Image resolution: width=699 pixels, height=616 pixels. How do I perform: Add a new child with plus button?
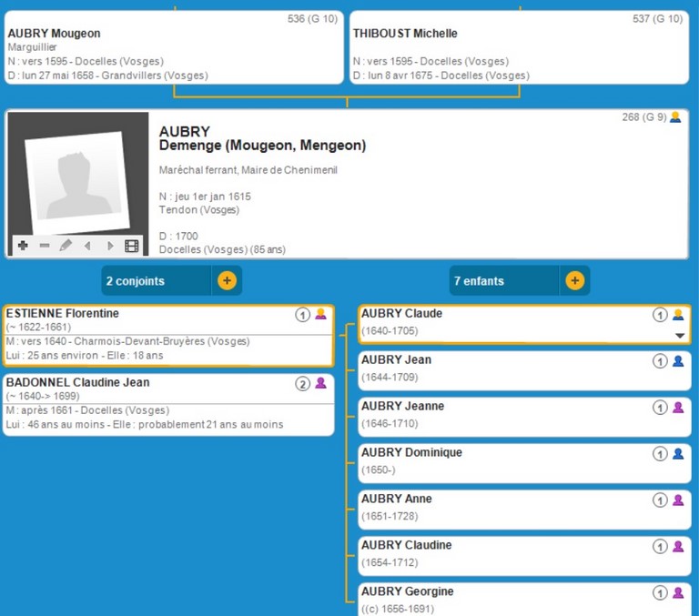574,281
